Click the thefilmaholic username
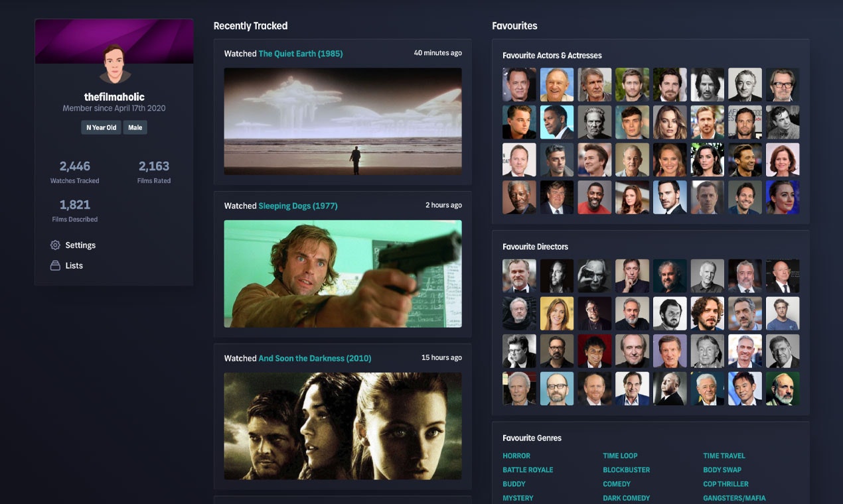The height and width of the screenshot is (504, 843). click(x=114, y=97)
